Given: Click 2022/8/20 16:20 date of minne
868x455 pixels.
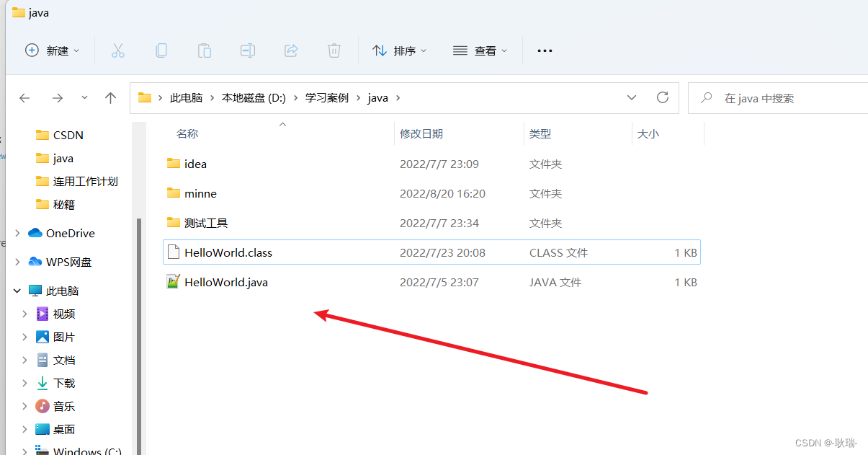Looking at the screenshot, I should [x=443, y=193].
